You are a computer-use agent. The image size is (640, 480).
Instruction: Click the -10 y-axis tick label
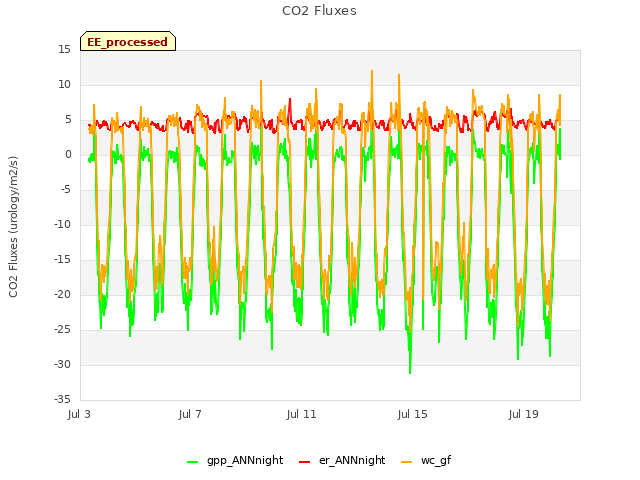(63, 224)
